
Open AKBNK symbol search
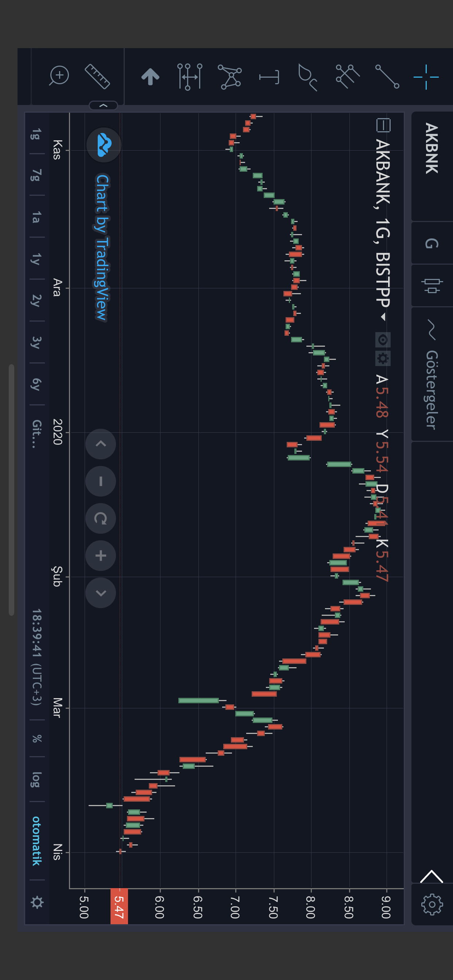coord(432,166)
